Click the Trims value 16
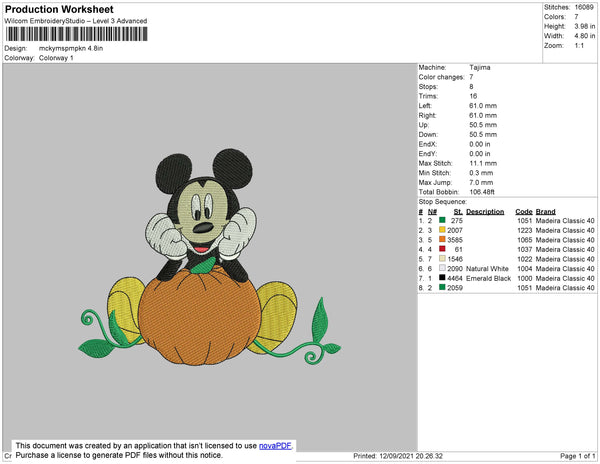600x464 pixels. pyautogui.click(x=473, y=96)
